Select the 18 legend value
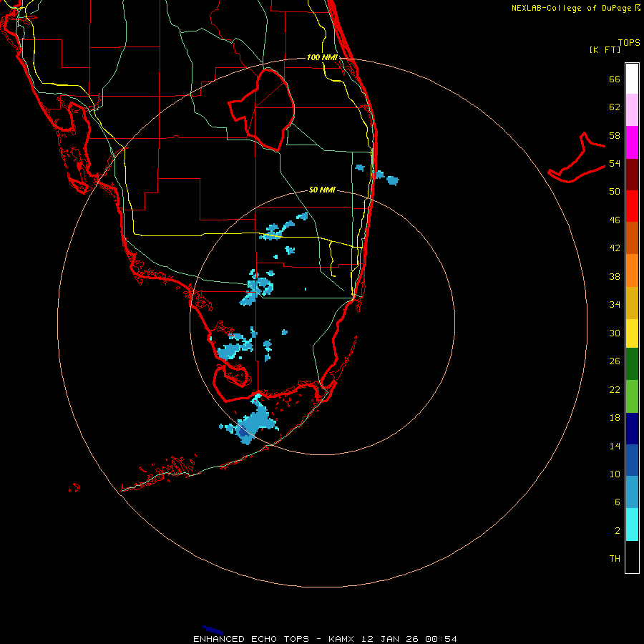Screen dimensions: 644x644 click(x=615, y=418)
